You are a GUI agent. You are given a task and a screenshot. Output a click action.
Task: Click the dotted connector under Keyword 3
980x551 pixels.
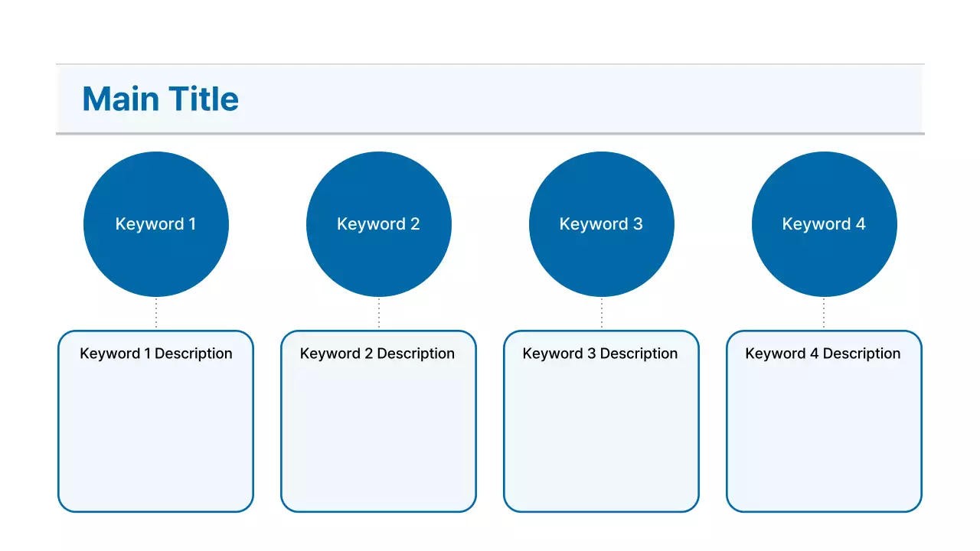[601, 314]
